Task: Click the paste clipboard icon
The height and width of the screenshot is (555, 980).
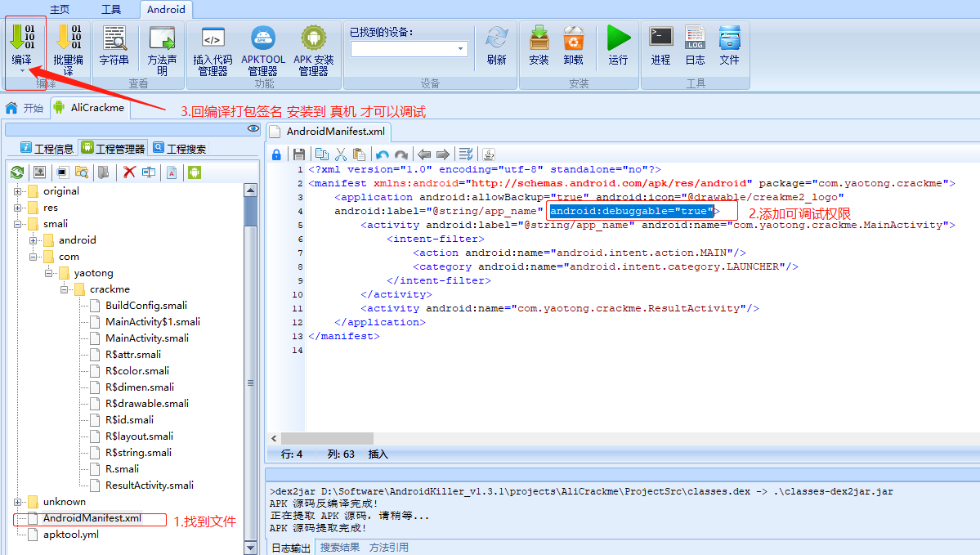Action: [x=360, y=154]
